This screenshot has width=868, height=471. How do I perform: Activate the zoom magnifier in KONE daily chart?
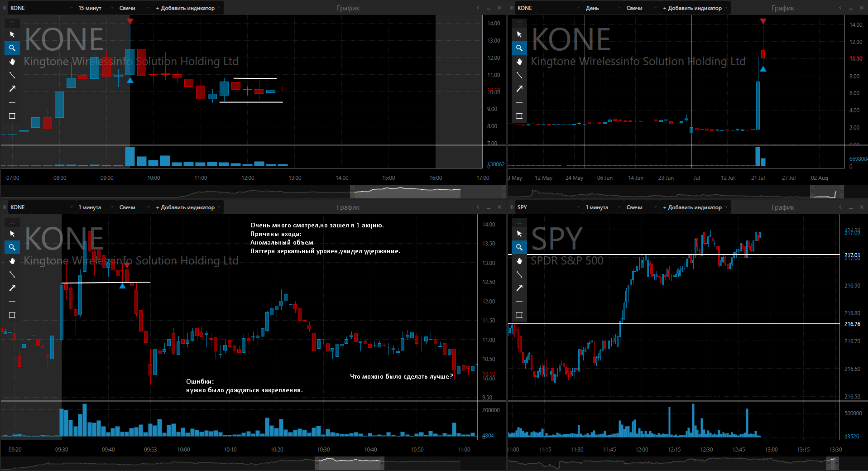click(x=519, y=48)
